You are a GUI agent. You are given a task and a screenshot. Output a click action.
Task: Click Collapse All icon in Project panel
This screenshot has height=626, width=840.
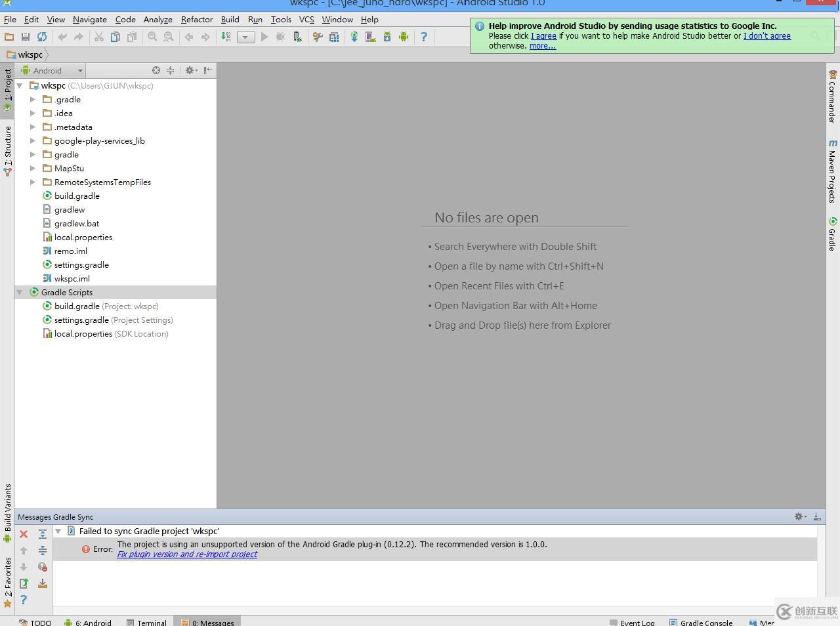click(170, 70)
